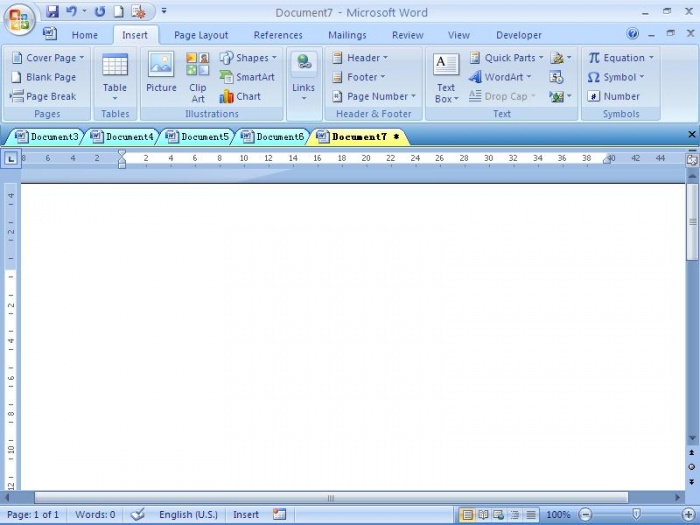The height and width of the screenshot is (525, 700).
Task: Switch to Document5 tab
Action: [x=197, y=137]
